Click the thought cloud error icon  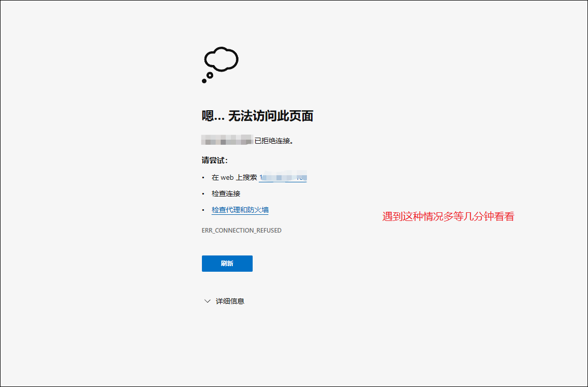[x=221, y=59]
